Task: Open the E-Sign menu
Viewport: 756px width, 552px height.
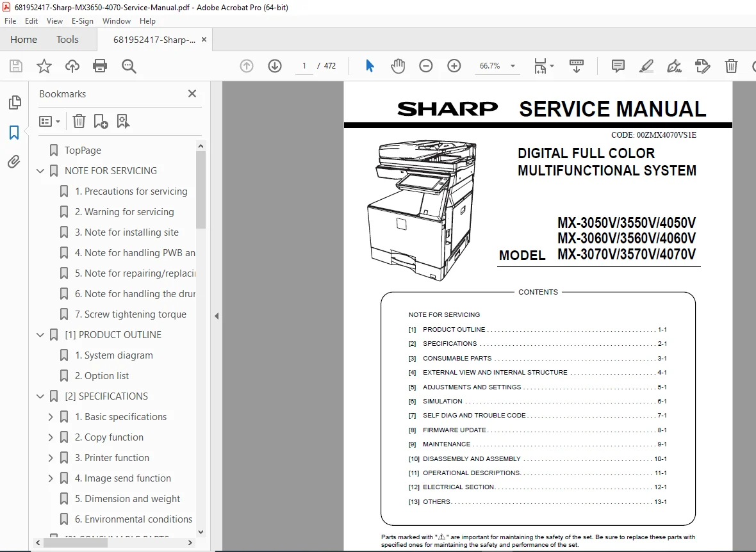Action: click(x=83, y=21)
